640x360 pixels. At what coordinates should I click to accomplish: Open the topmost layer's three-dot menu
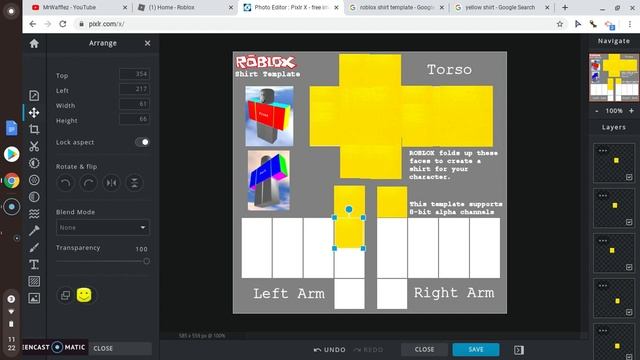[603, 151]
